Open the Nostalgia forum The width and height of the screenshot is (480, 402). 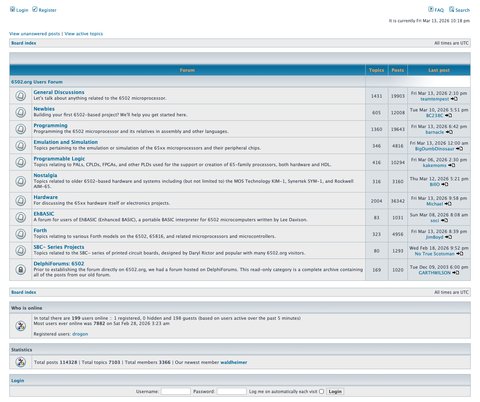click(x=45, y=175)
